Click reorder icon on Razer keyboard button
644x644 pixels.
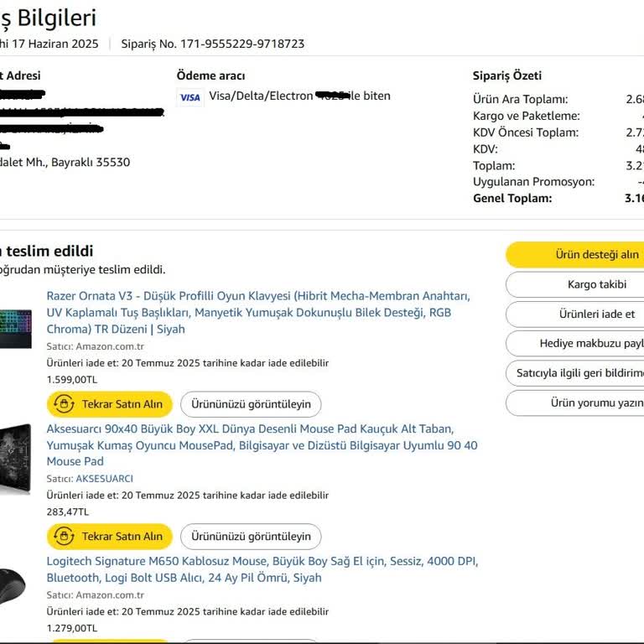coord(64,404)
